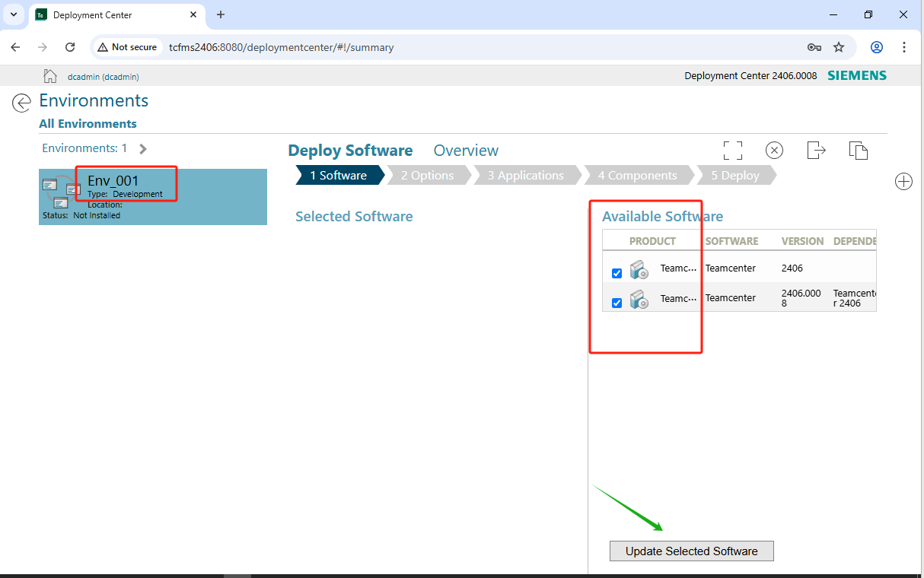Add with the circled plus icon
924x578 pixels.
903,182
